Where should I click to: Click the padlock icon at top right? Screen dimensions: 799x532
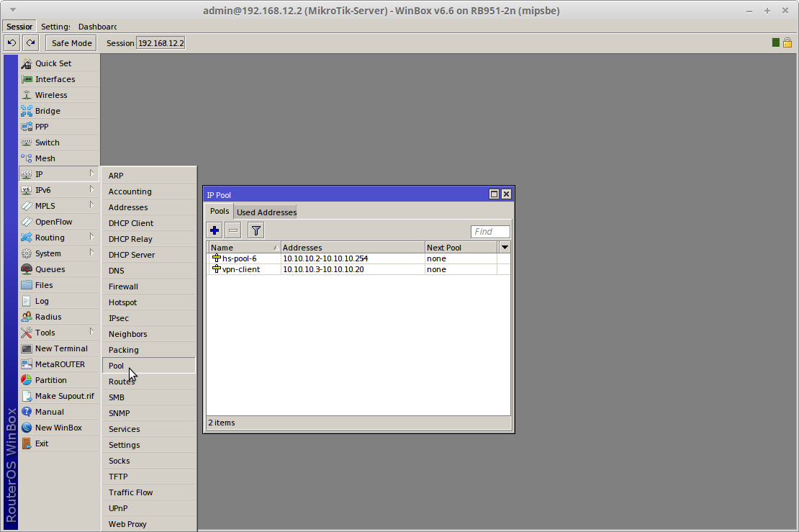click(x=787, y=42)
